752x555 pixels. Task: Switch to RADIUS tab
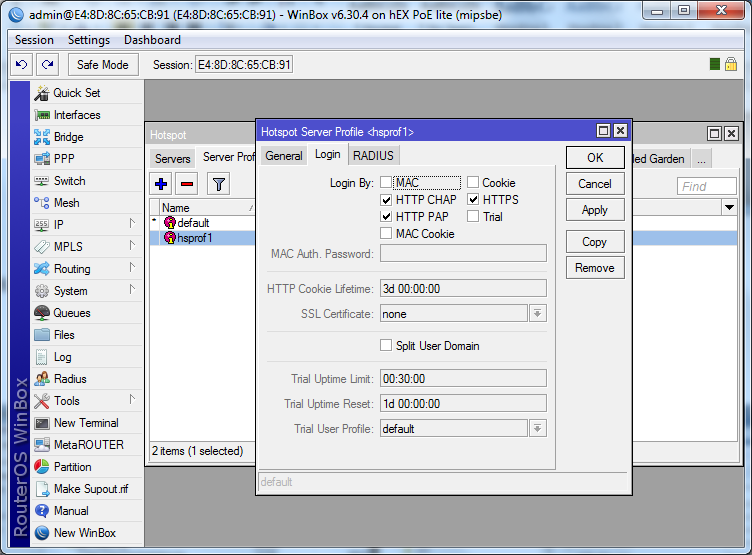tap(373, 156)
